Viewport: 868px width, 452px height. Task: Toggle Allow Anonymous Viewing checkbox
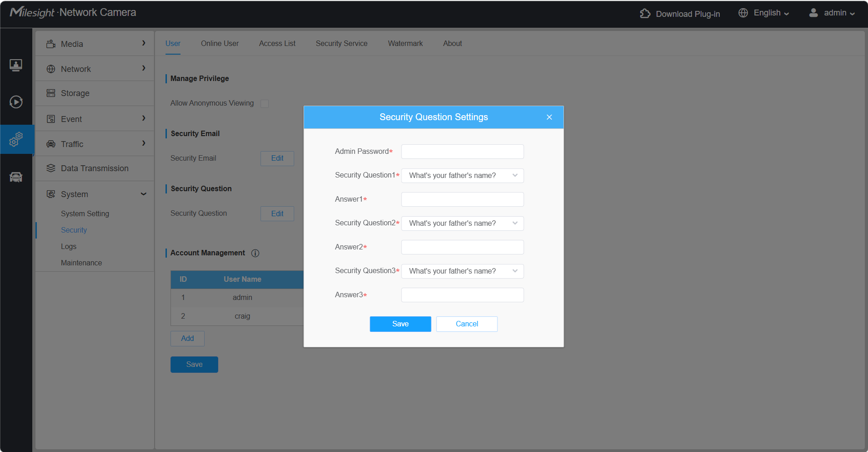click(265, 104)
